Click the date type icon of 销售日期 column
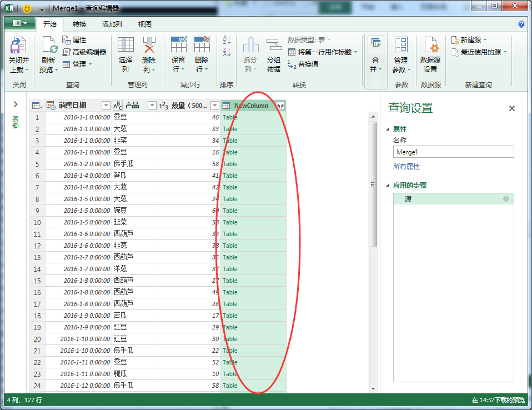Image resolution: width=532 pixels, height=410 pixels. 51,106
